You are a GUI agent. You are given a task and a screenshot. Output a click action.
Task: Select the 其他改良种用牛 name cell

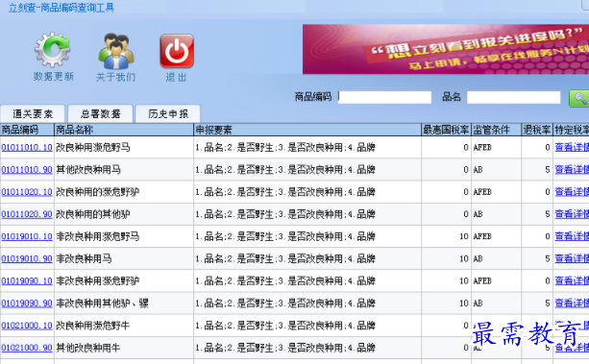pyautogui.click(x=124, y=348)
